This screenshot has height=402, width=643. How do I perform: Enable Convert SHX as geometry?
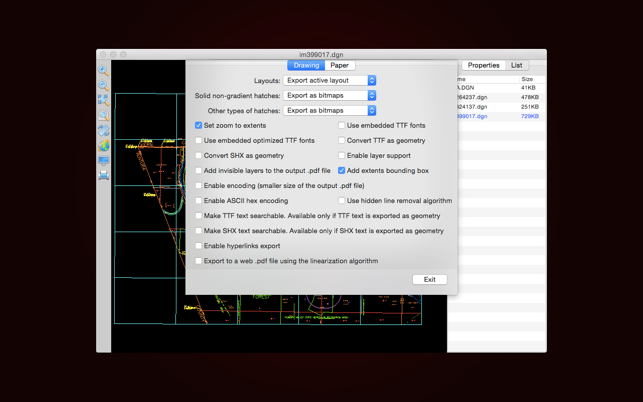[x=199, y=156]
